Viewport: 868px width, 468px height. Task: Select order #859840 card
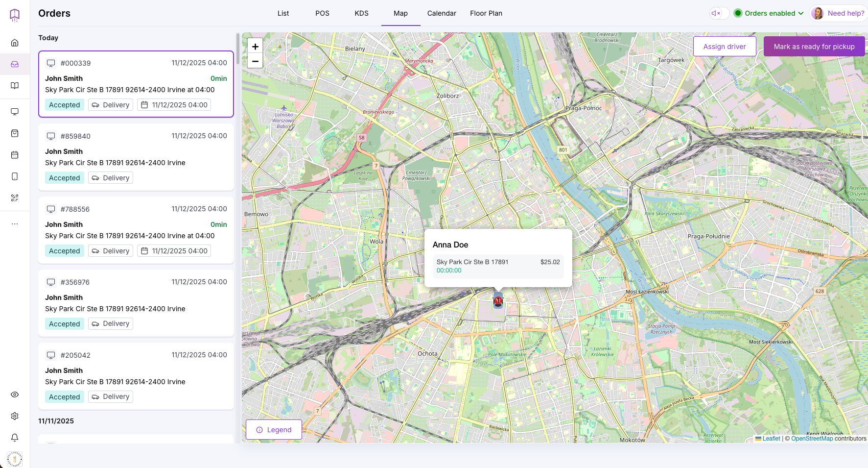[x=136, y=157]
